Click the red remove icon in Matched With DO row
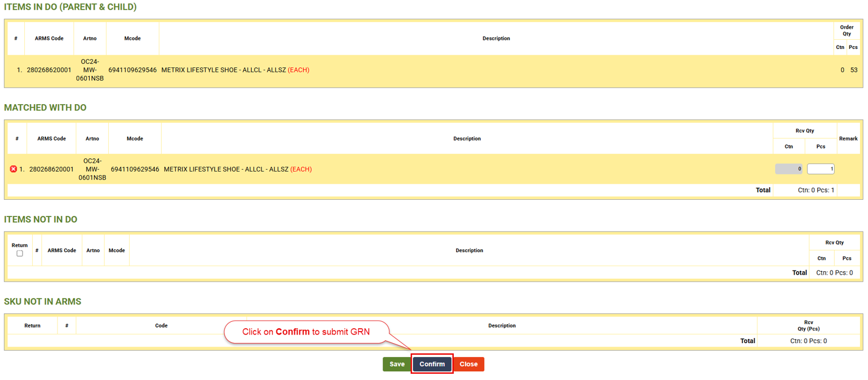The width and height of the screenshot is (868, 380). coord(13,169)
